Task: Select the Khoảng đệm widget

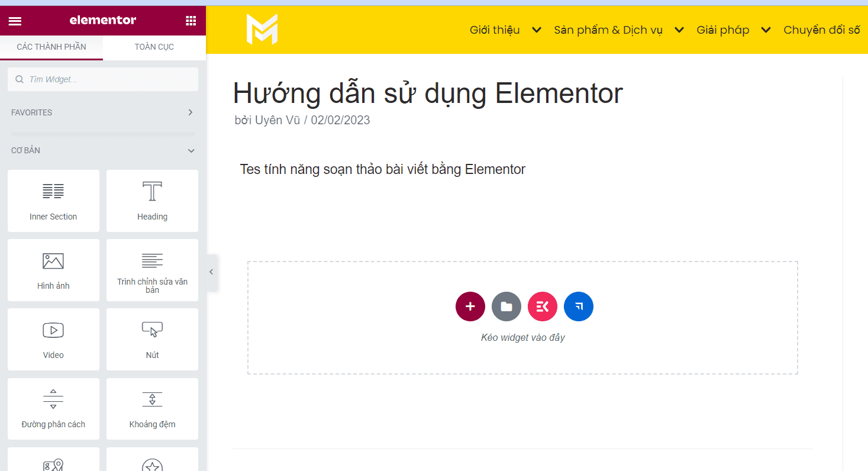Action: coord(152,408)
